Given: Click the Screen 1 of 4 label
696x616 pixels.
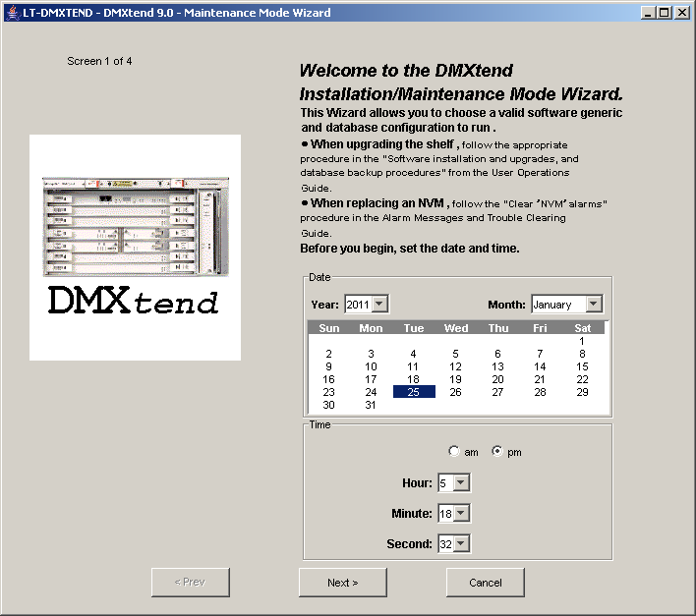Looking at the screenshot, I should point(99,61).
